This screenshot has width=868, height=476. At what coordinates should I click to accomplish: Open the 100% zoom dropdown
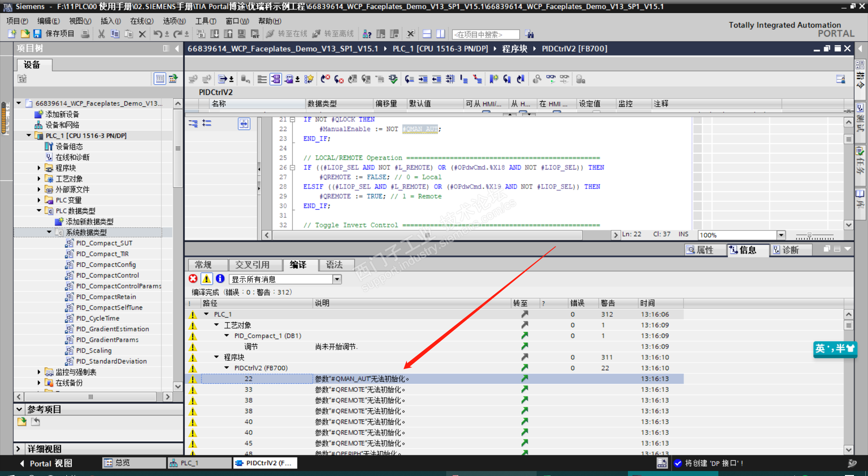(x=781, y=235)
